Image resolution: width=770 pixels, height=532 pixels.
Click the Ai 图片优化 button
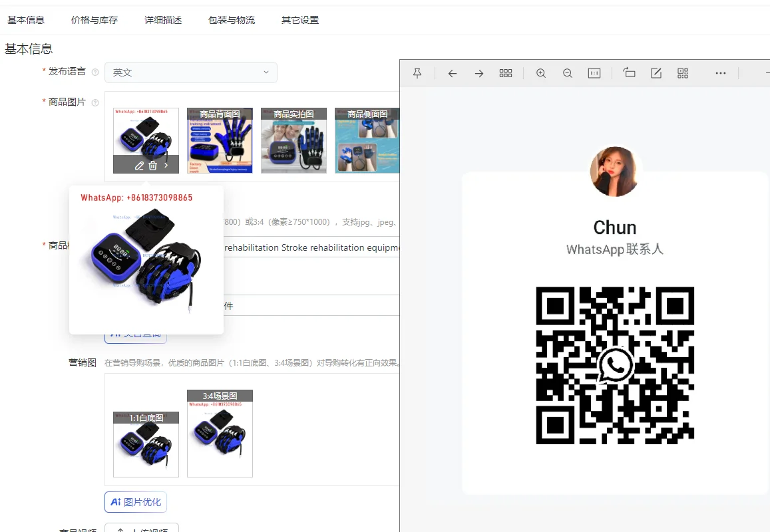136,502
